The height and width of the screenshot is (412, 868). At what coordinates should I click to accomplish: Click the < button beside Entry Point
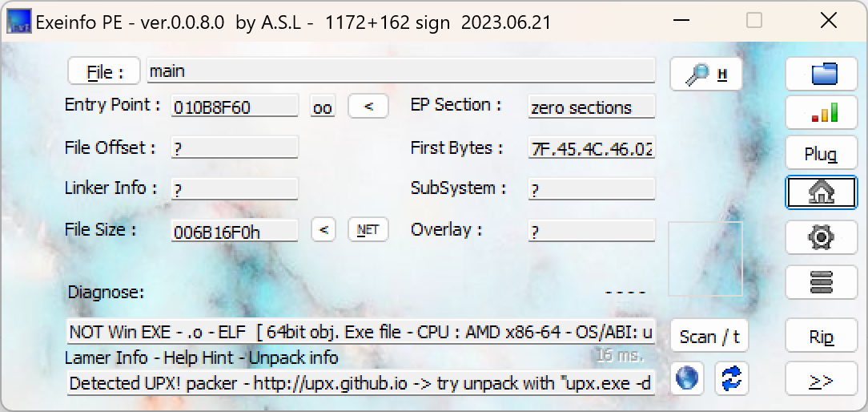pyautogui.click(x=368, y=106)
